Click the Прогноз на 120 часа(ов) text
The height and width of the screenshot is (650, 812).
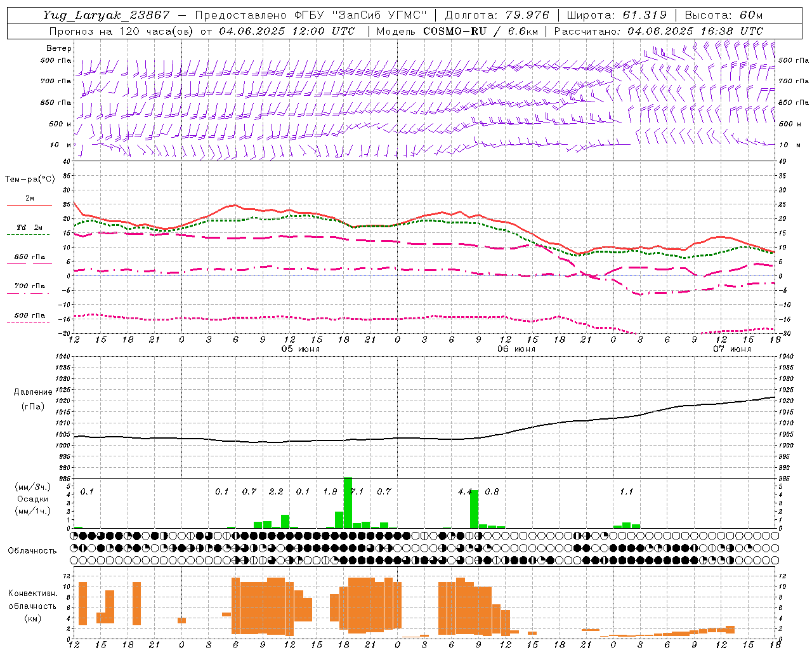tap(121, 31)
